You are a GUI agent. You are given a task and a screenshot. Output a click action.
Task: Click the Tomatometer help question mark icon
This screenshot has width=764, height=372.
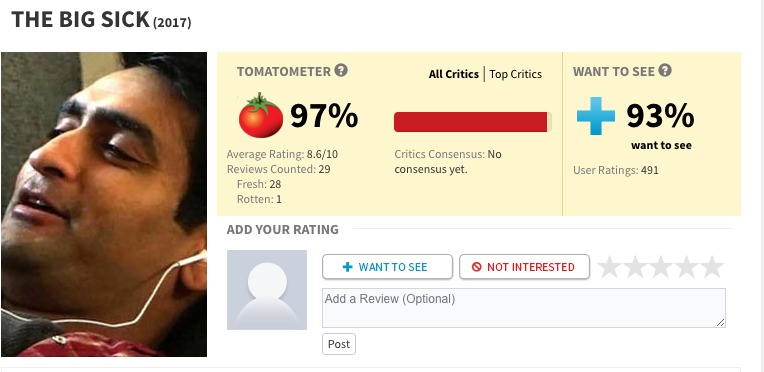(341, 71)
